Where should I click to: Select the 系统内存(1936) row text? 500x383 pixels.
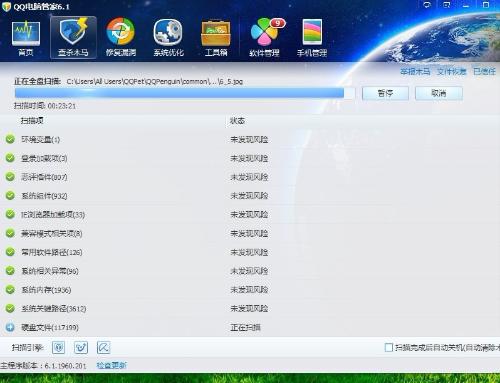coord(46,290)
